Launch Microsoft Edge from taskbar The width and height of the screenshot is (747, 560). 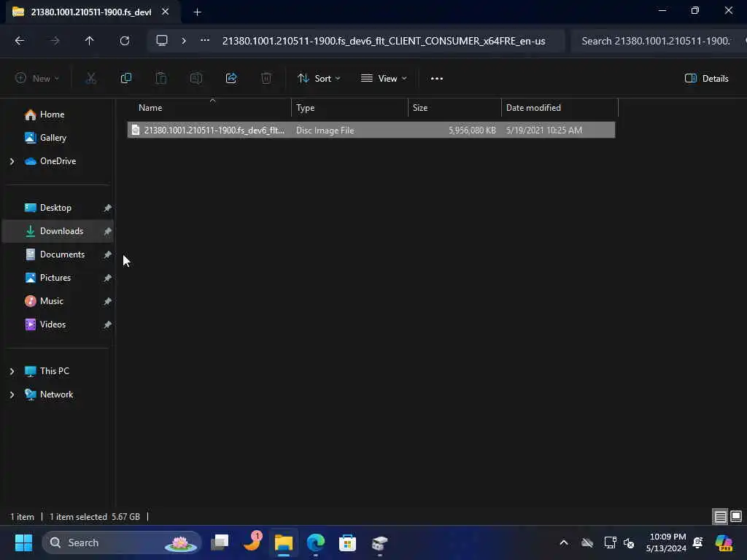tap(315, 542)
